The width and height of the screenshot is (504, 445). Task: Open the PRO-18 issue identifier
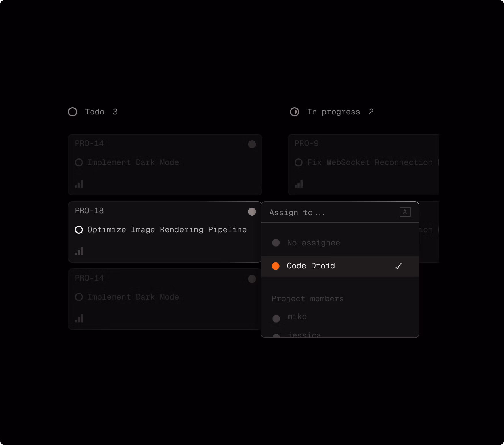pyautogui.click(x=89, y=211)
